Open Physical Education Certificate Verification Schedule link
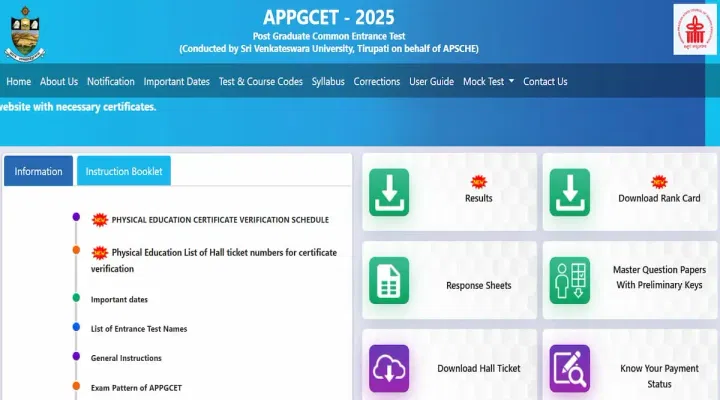The width and height of the screenshot is (720, 400). 219,219
